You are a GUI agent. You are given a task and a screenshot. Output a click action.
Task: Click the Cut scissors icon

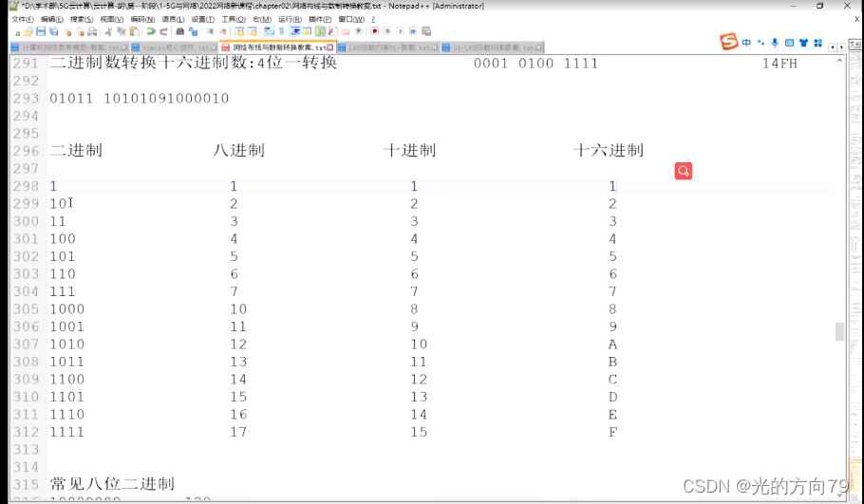pyautogui.click(x=108, y=31)
